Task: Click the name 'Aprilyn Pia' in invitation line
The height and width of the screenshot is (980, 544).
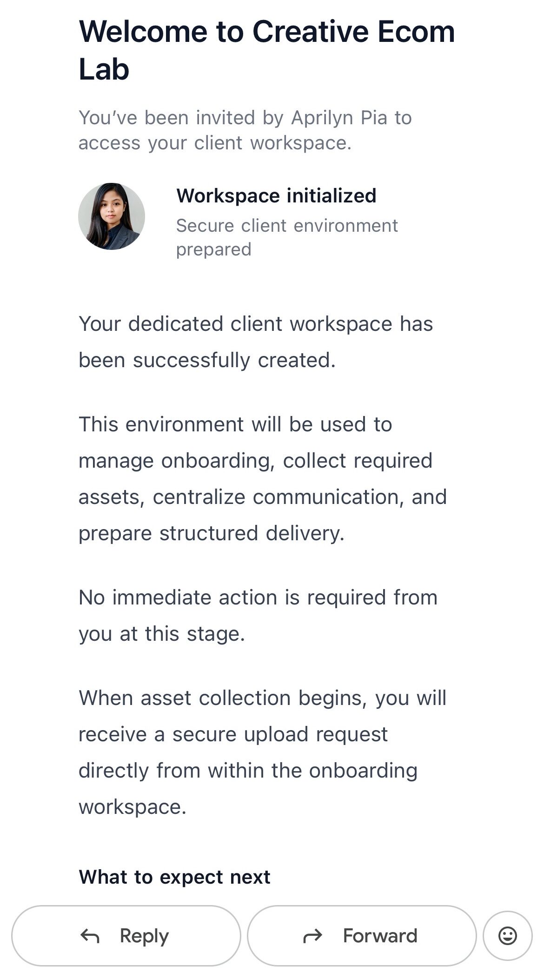Action: point(339,118)
